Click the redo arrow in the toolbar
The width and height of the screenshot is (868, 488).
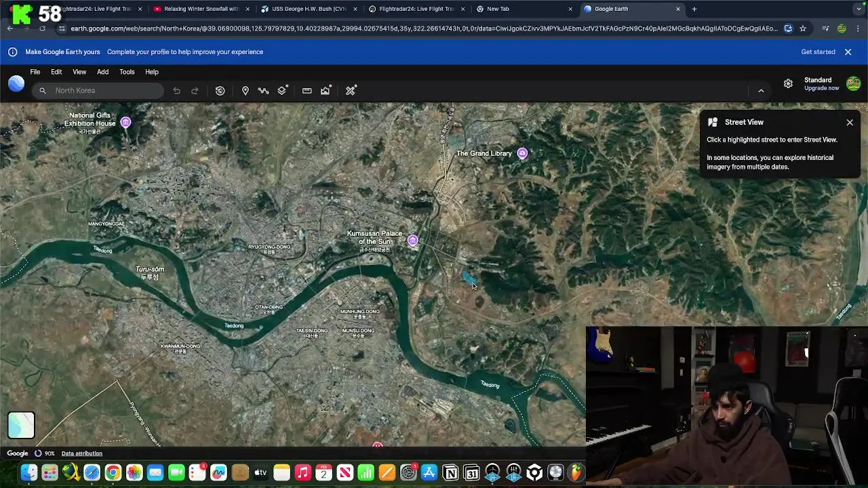tap(195, 91)
